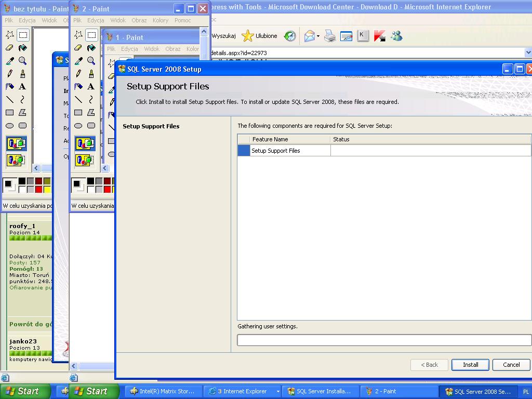
Task: Open the IE address bar dropdown
Action: (528, 52)
